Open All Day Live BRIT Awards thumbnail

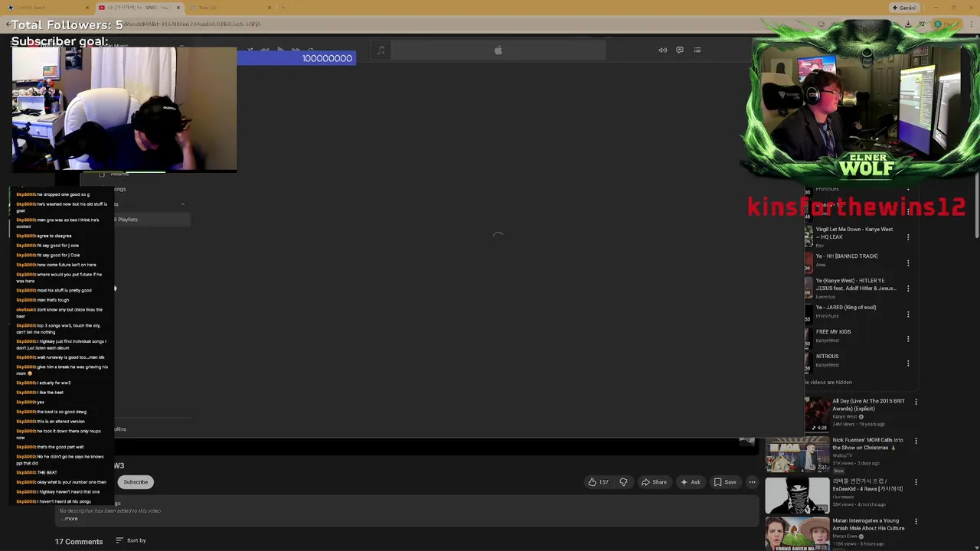(816, 414)
